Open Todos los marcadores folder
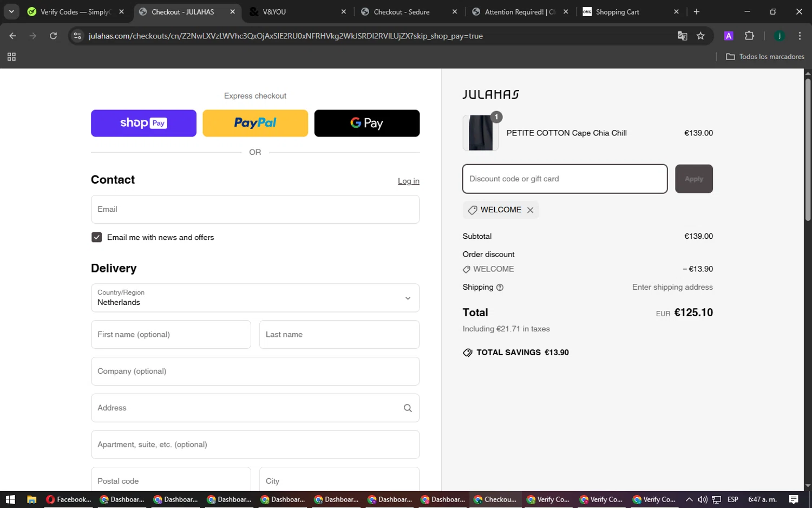The width and height of the screenshot is (812, 508). tap(765, 56)
